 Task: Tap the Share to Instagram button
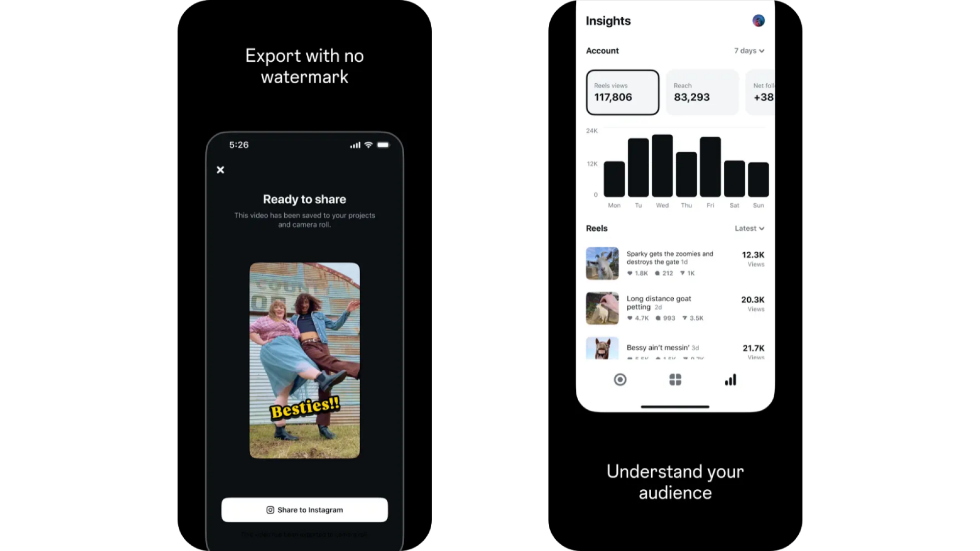[304, 510]
